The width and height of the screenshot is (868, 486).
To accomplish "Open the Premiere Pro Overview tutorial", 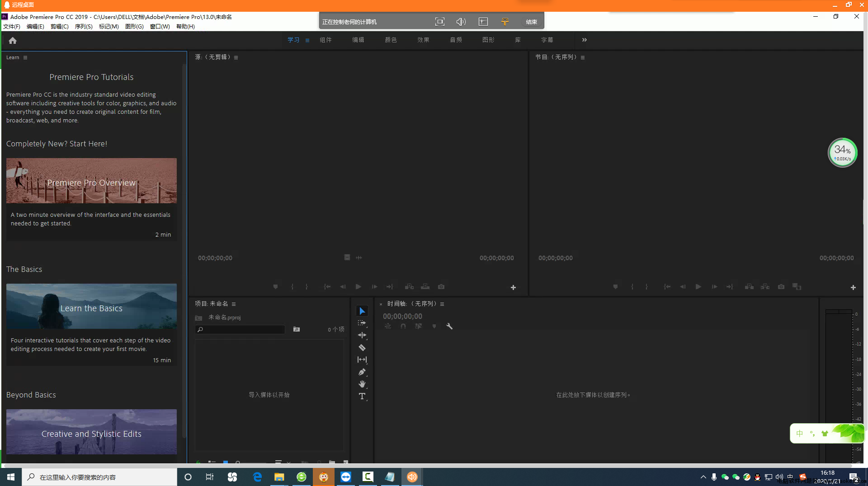I will coord(91,181).
